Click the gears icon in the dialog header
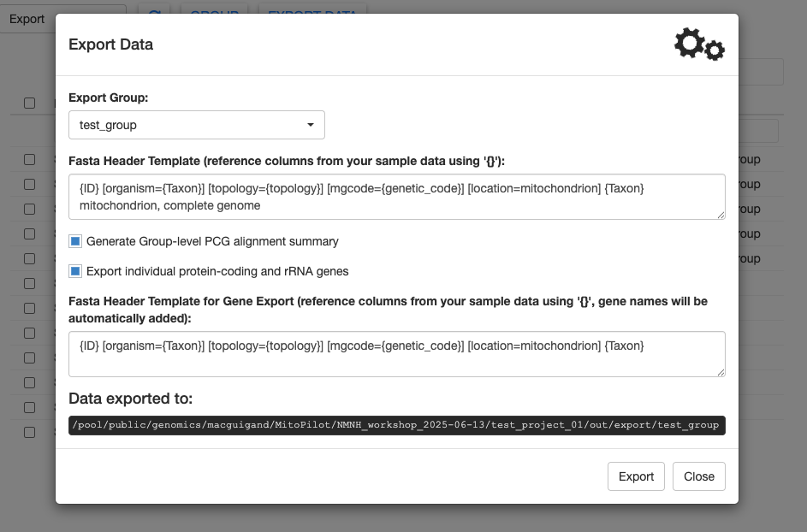 pyautogui.click(x=699, y=44)
